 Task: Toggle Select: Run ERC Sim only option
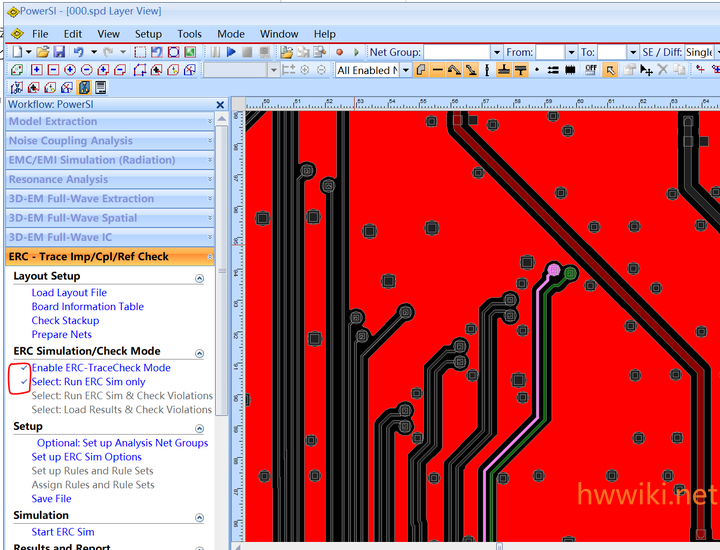click(24, 382)
